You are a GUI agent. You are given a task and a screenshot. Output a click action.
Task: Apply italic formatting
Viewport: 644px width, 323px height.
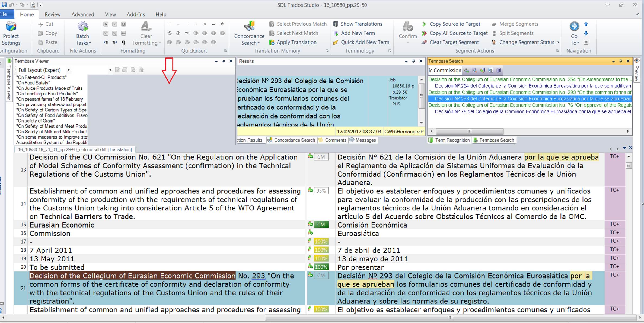[x=115, y=24]
